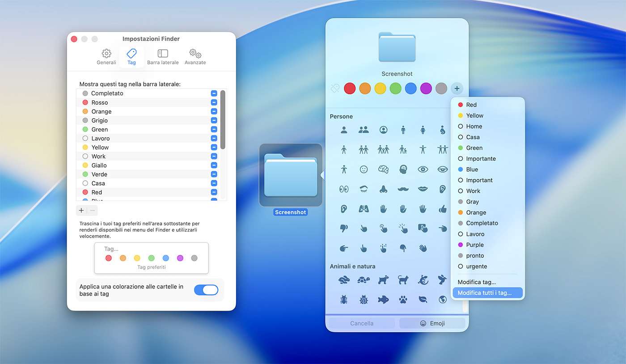This screenshot has width=626, height=364.
Task: Click the purple dot in Tag preferiti
Action: [180, 258]
